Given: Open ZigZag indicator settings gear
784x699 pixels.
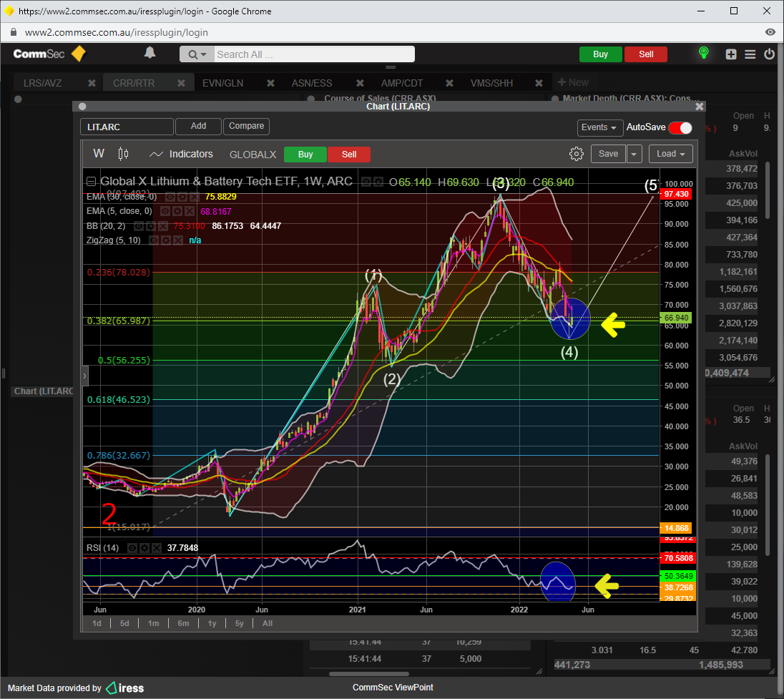Looking at the screenshot, I should click(166, 240).
